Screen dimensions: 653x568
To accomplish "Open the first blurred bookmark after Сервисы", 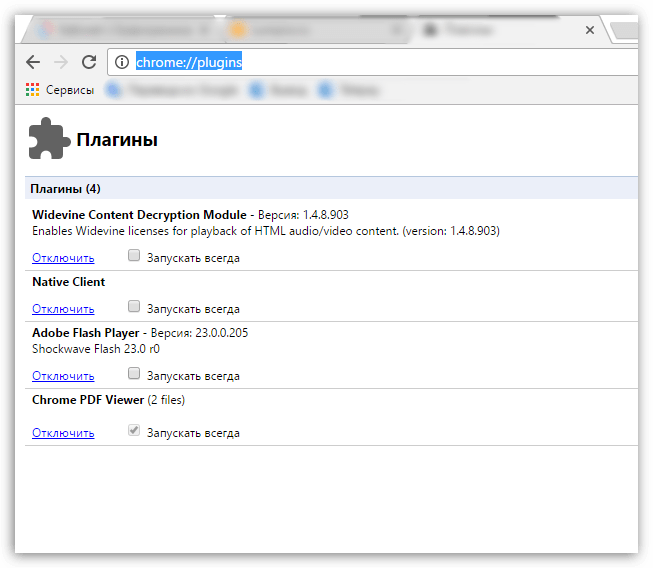I will coord(172,90).
